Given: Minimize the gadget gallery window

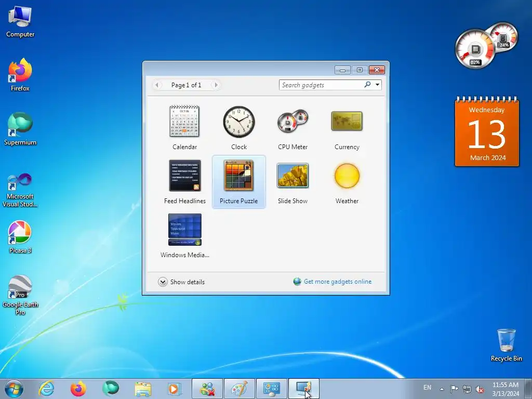Looking at the screenshot, I should 342,70.
